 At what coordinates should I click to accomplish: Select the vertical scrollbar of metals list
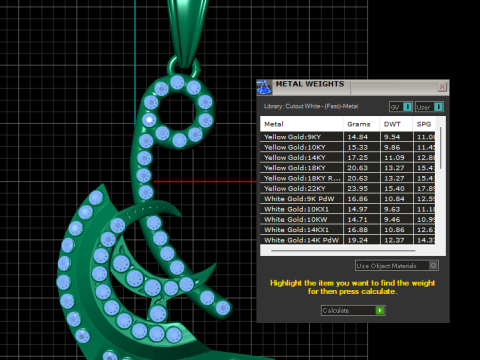[441, 148]
